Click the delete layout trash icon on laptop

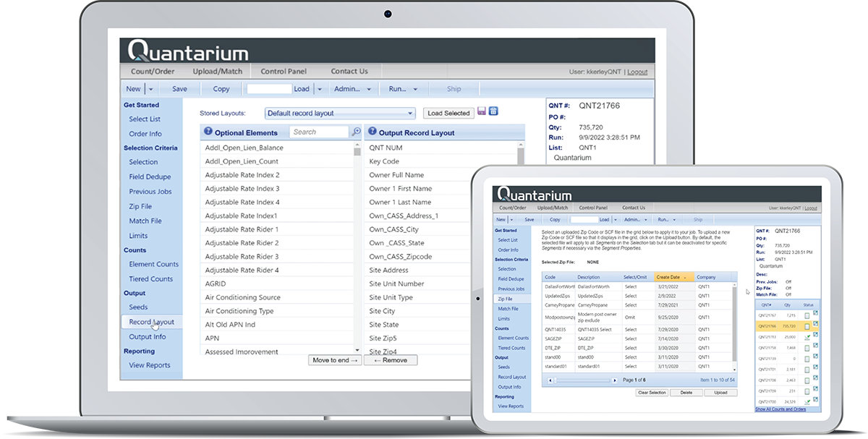pos(493,111)
